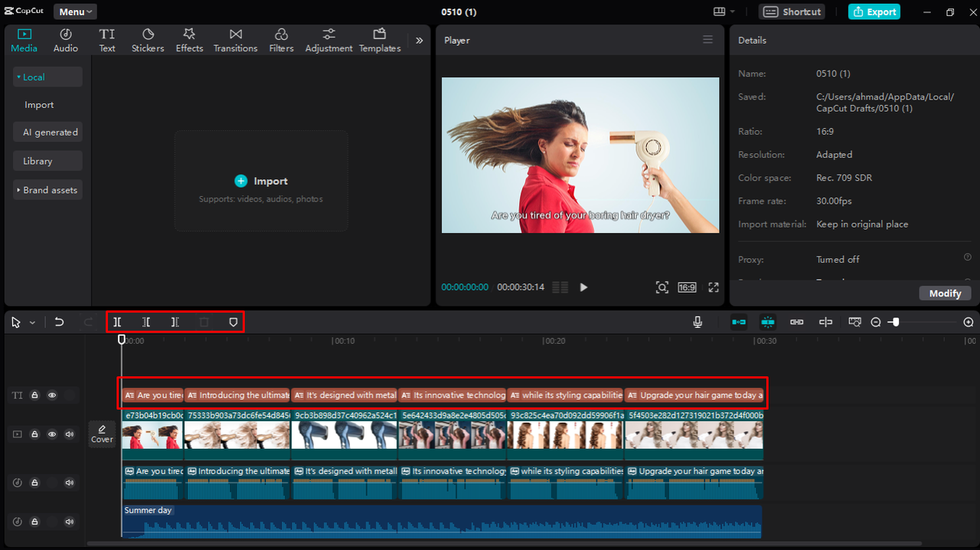Lock the main video track
The height and width of the screenshot is (550, 980).
click(x=34, y=434)
